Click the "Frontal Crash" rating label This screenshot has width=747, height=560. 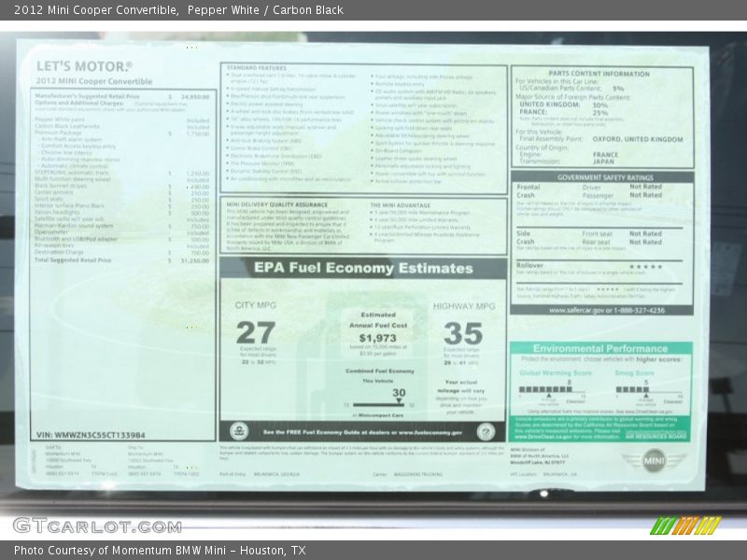[529, 191]
